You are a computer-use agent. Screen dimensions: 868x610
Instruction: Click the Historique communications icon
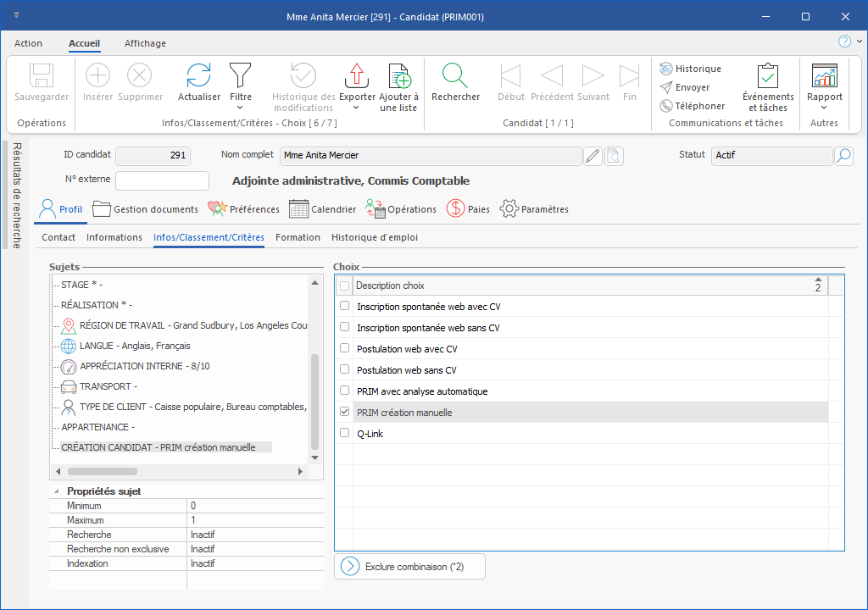point(666,69)
